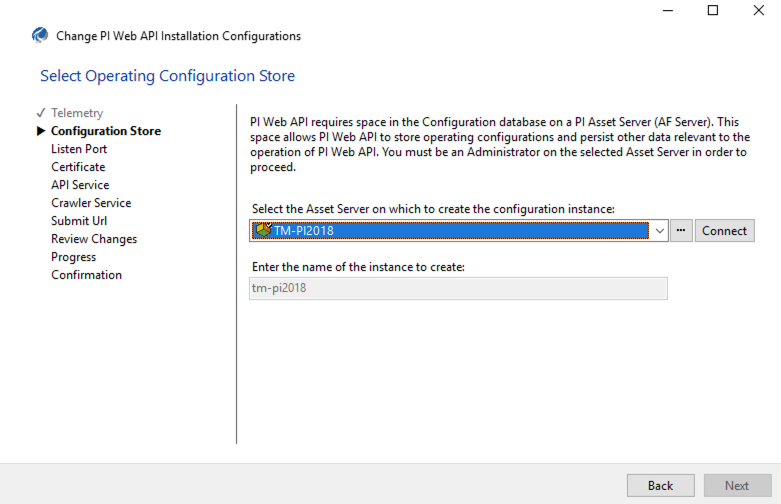Go to the Crawler Service step
The width and height of the screenshot is (781, 504).
tap(91, 203)
